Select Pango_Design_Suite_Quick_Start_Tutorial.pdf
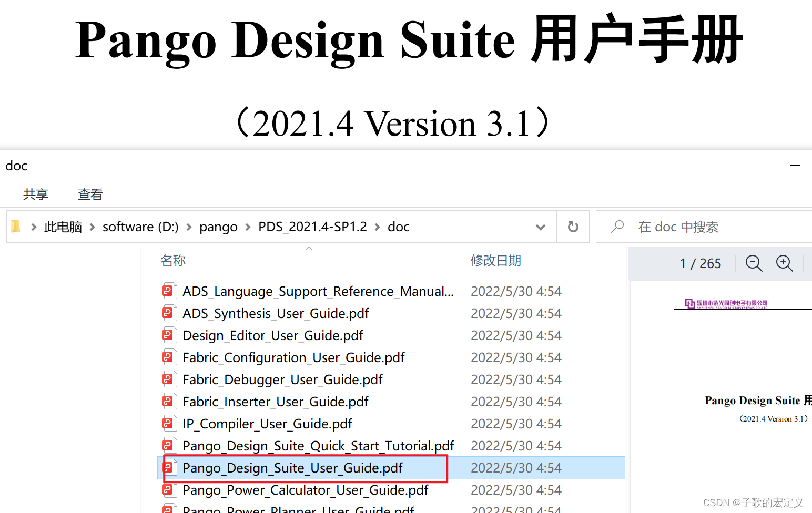 318,446
